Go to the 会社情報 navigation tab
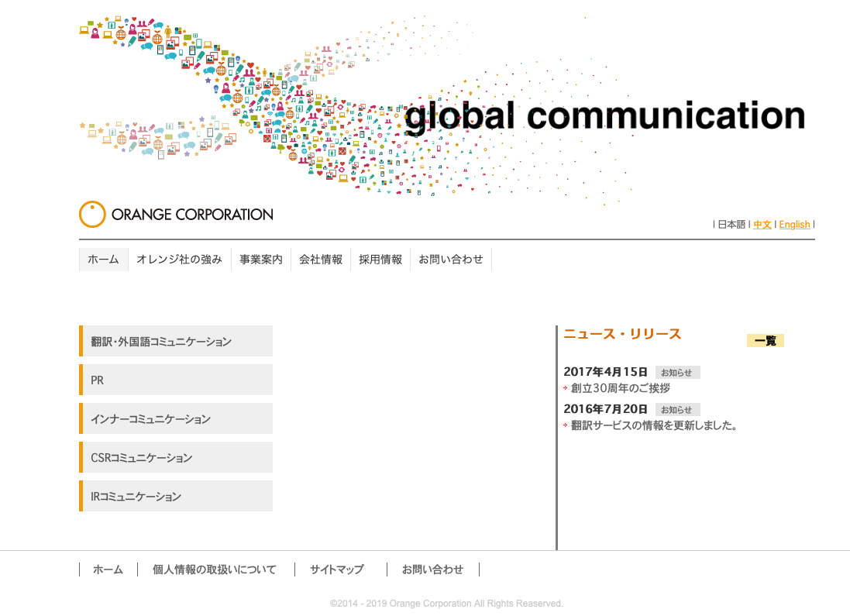Screen dimensions: 850x616 (321, 260)
